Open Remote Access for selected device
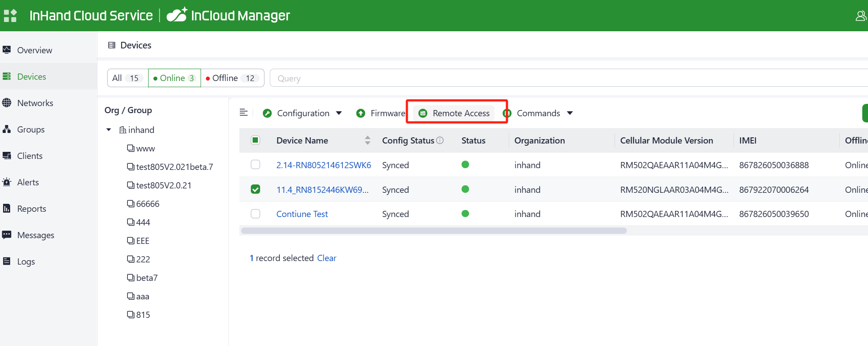 pyautogui.click(x=454, y=113)
